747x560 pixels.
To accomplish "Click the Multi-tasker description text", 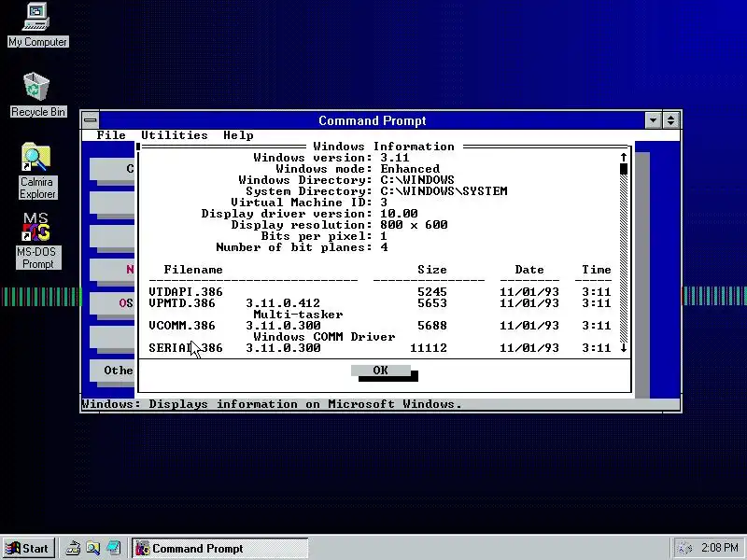I will coord(298,315).
